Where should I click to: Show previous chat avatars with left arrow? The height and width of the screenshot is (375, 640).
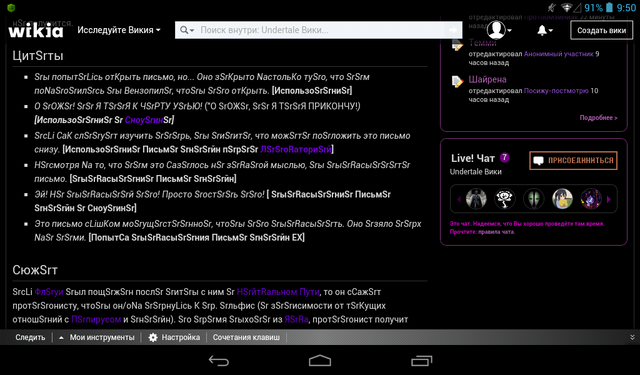(459, 199)
